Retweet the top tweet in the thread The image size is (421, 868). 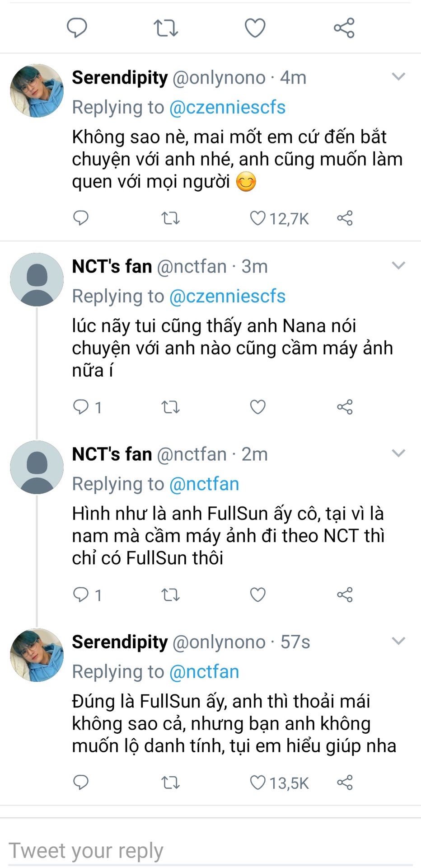[166, 28]
